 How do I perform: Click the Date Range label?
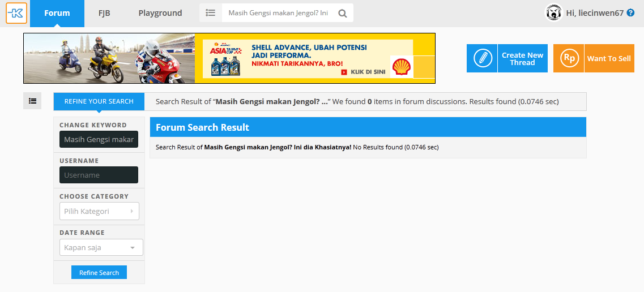point(82,233)
